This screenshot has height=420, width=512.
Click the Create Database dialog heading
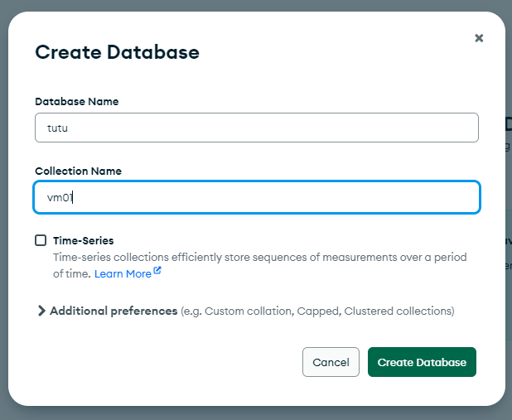coord(117,52)
